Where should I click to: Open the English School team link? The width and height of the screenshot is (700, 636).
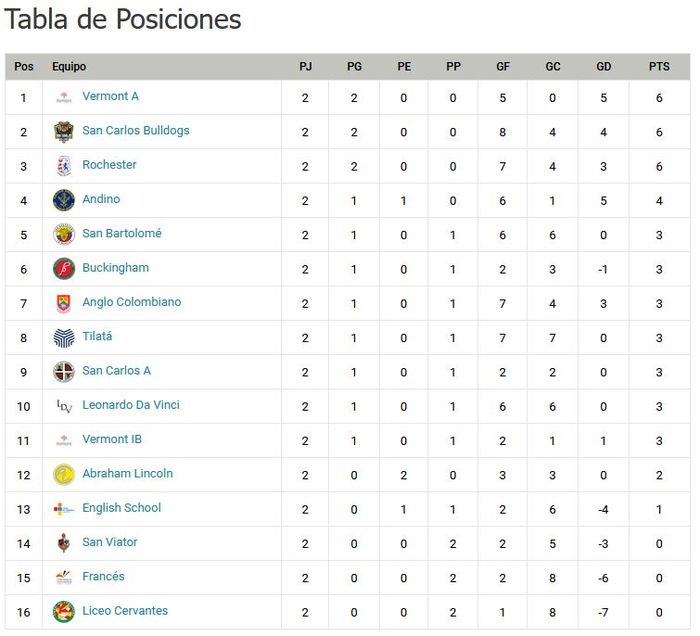click(x=121, y=508)
